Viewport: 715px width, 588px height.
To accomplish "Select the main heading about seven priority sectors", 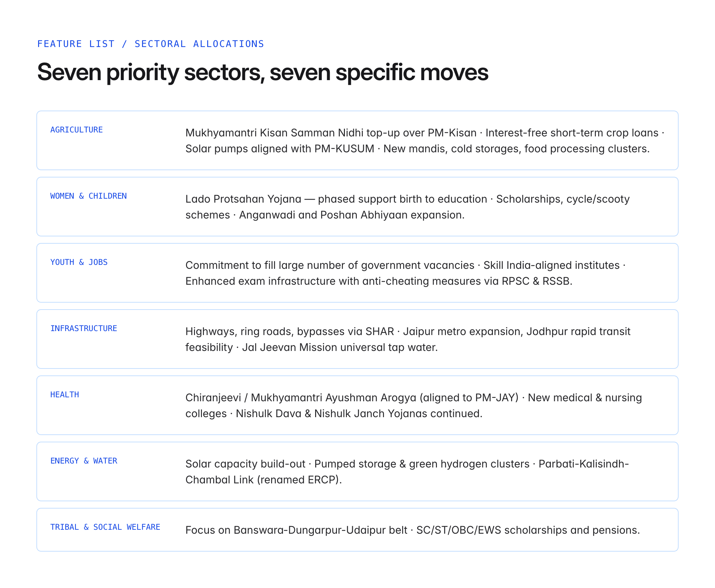I will (262, 72).
